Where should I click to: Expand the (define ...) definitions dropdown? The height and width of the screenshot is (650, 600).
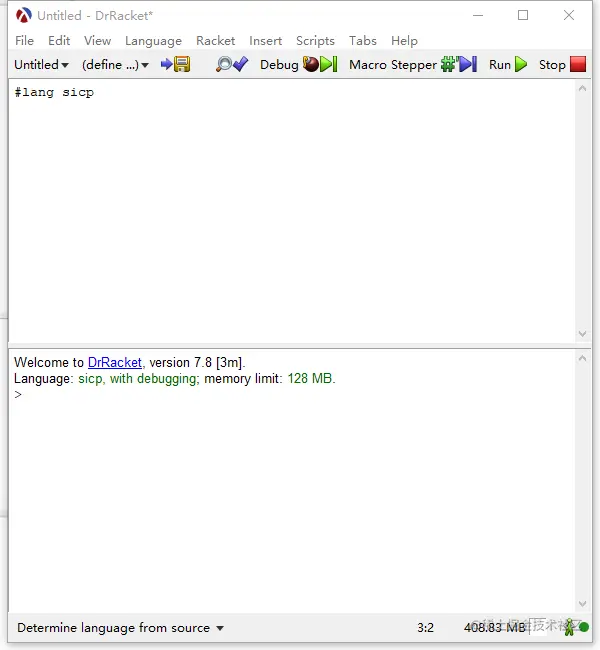coord(115,65)
